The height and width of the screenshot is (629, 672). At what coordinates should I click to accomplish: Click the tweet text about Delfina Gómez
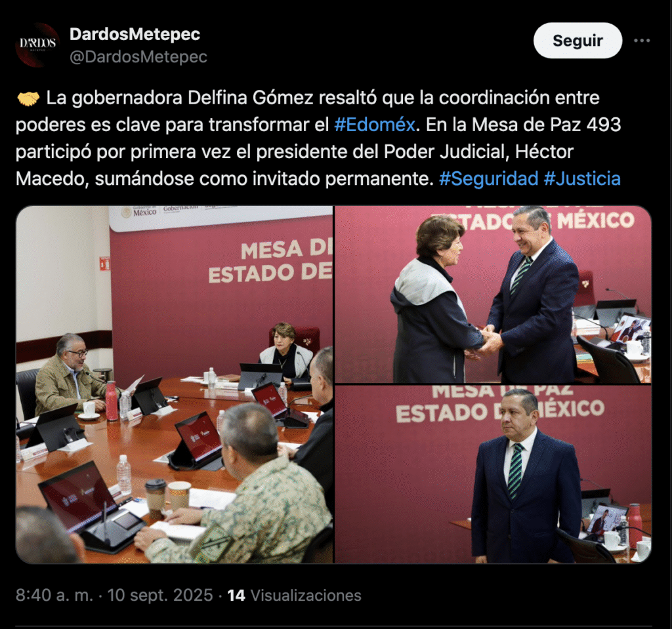tap(318, 138)
